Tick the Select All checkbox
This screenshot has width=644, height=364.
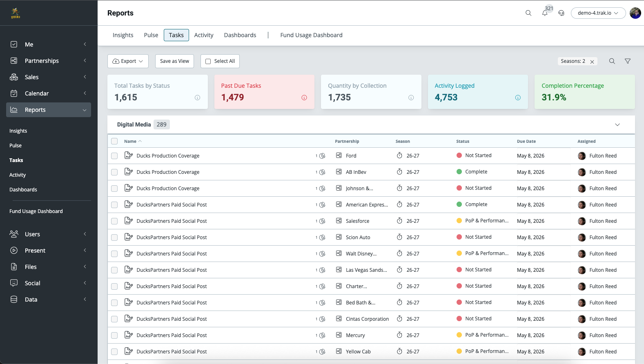tap(208, 61)
